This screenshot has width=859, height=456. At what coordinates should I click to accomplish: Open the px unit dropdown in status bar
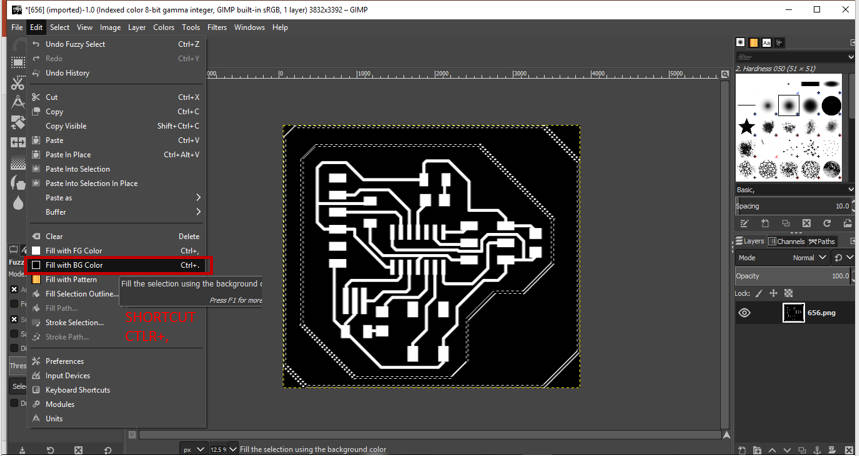point(194,449)
